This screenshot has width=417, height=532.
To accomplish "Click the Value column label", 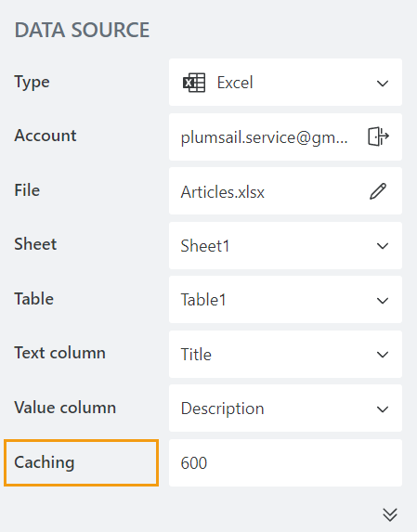I will click(65, 408).
